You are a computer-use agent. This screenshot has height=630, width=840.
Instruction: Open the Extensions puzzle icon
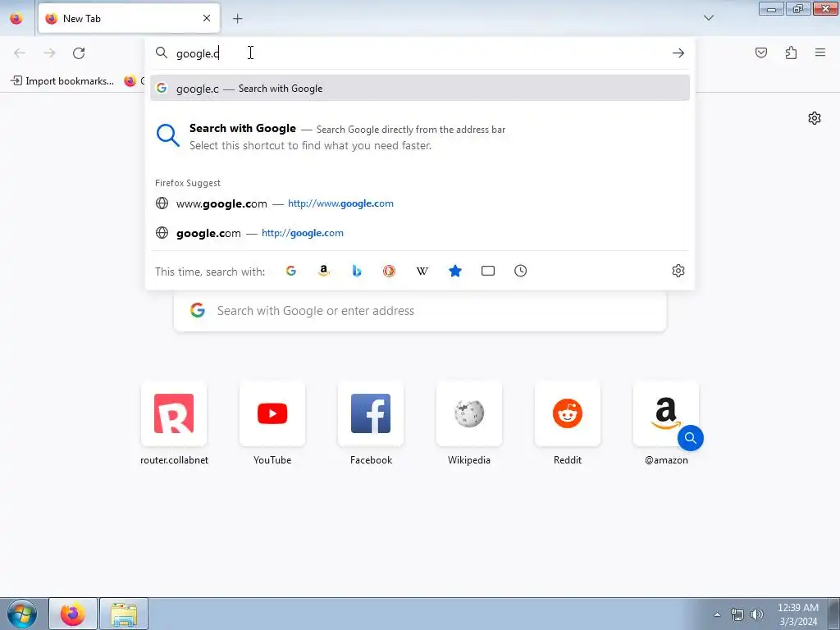click(791, 52)
